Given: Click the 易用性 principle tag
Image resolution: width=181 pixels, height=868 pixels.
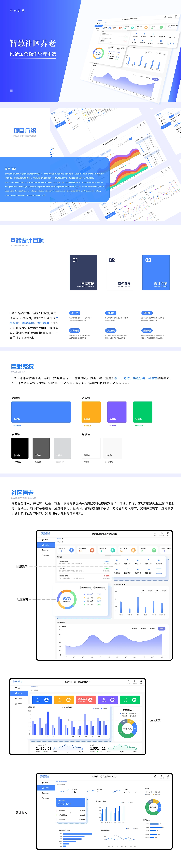Looking at the screenshot, I should click(x=111, y=313).
